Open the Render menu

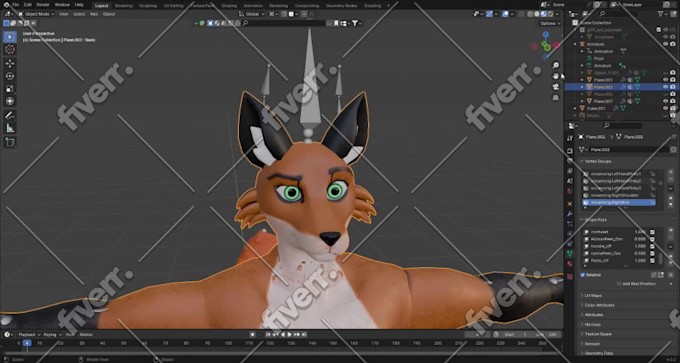pyautogui.click(x=43, y=5)
